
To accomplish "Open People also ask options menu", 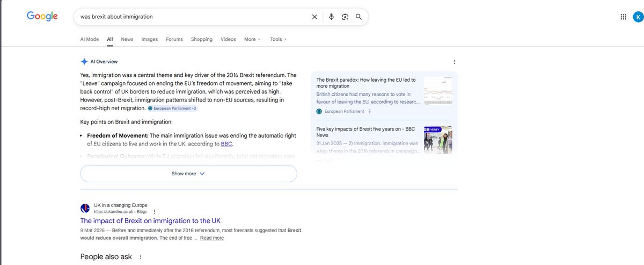I will pyautogui.click(x=141, y=257).
